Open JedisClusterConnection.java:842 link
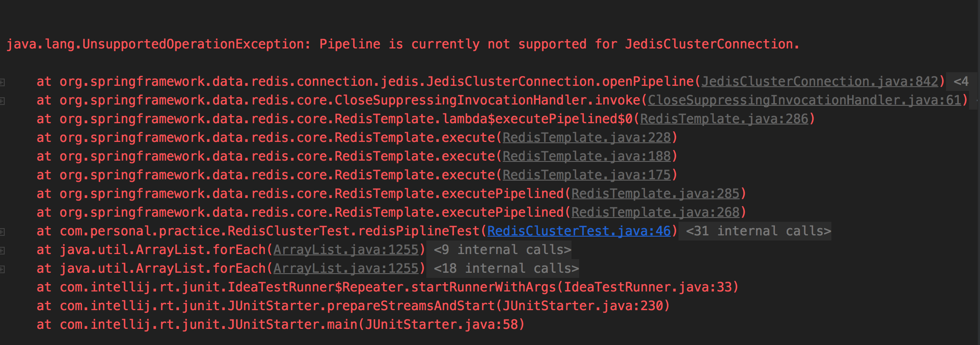This screenshot has width=980, height=345. click(x=819, y=82)
